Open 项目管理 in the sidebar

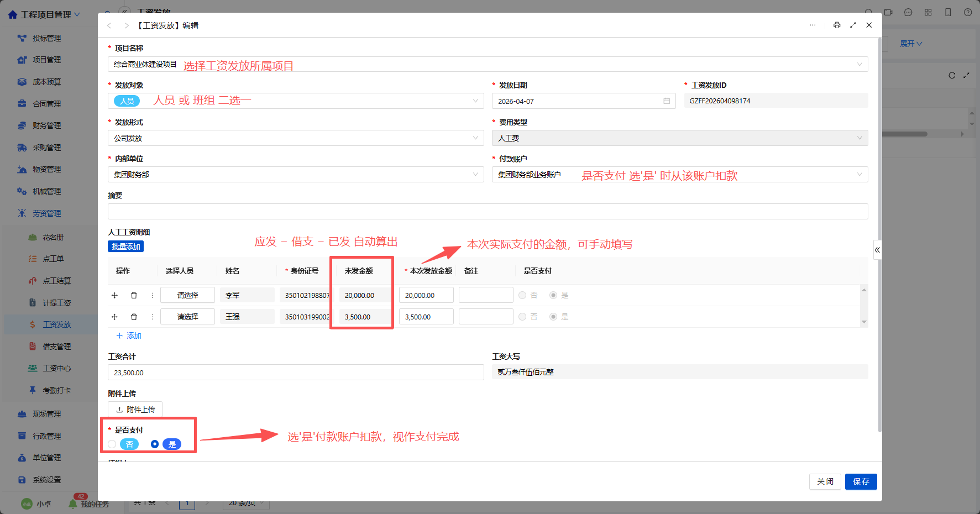[46, 60]
